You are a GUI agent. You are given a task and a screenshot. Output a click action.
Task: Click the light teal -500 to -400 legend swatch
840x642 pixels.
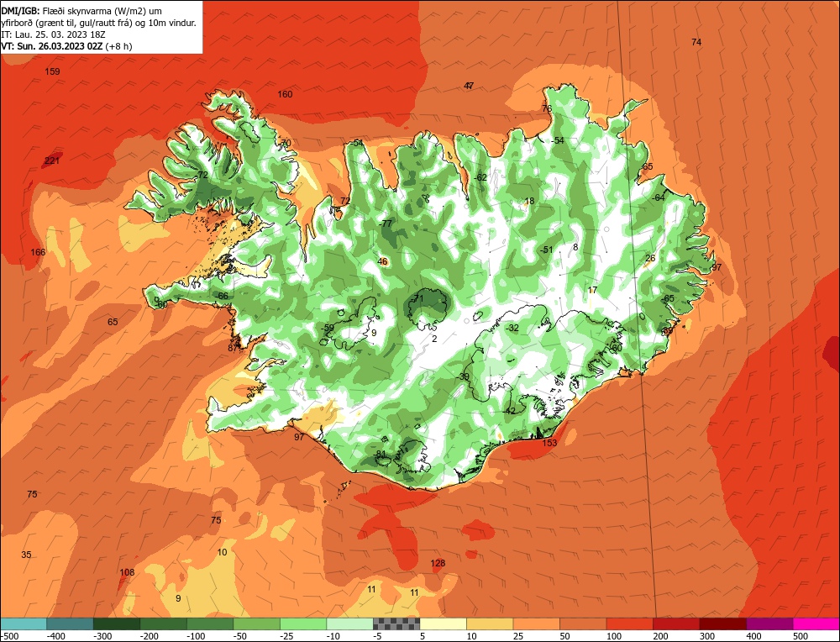coord(24,624)
